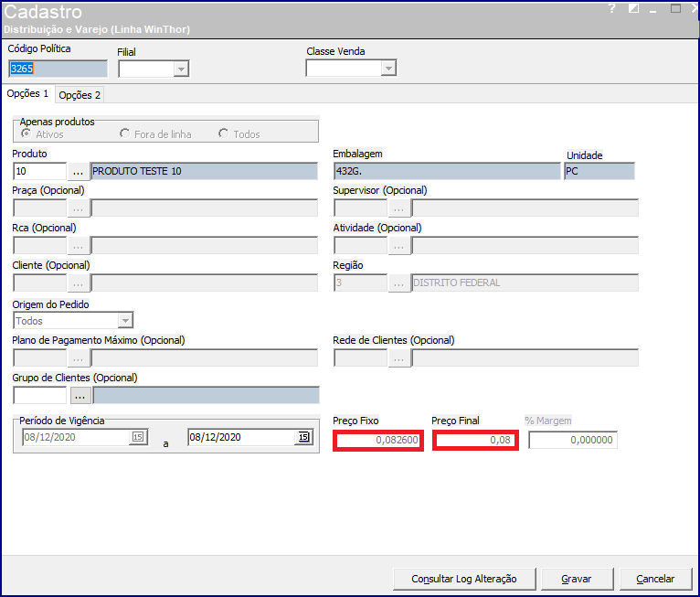
Task: Click the Cliente code field
Action: point(39,283)
